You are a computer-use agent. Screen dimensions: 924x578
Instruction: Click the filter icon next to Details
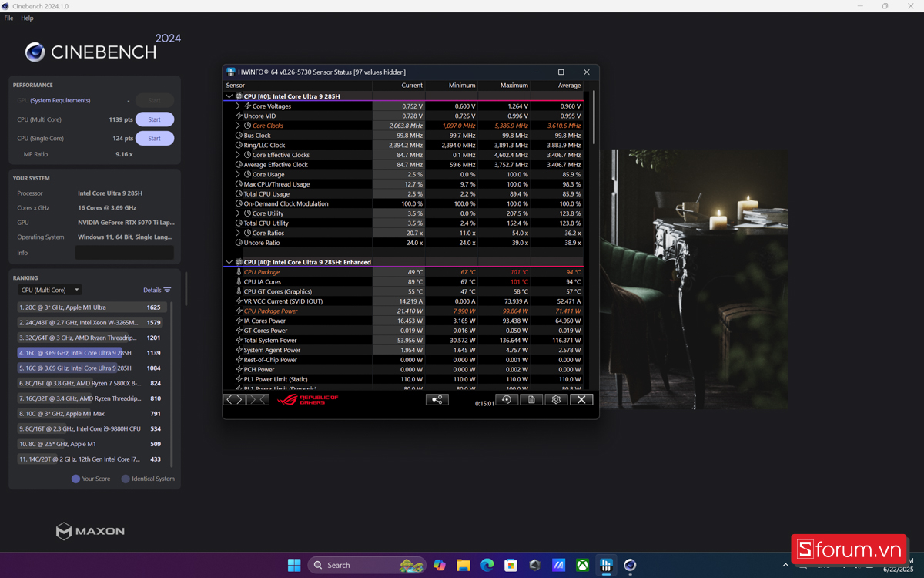pos(167,290)
